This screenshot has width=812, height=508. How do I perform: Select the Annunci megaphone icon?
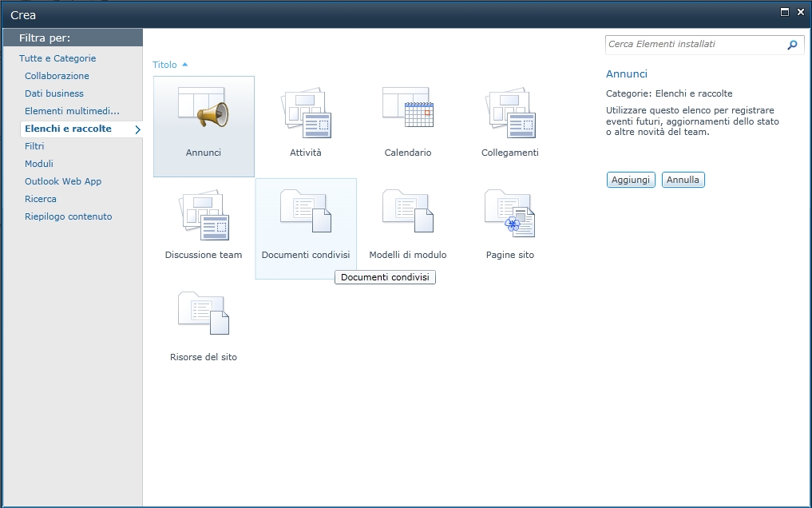203,108
